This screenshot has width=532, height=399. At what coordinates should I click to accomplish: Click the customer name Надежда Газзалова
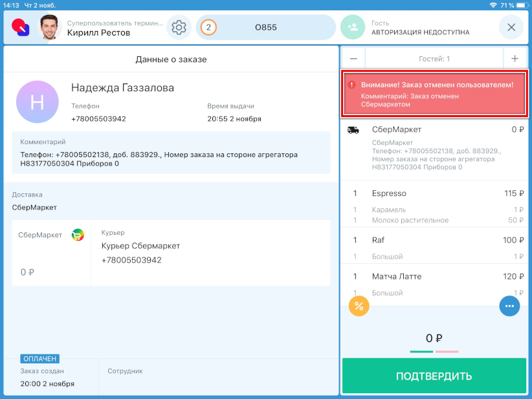(x=122, y=88)
